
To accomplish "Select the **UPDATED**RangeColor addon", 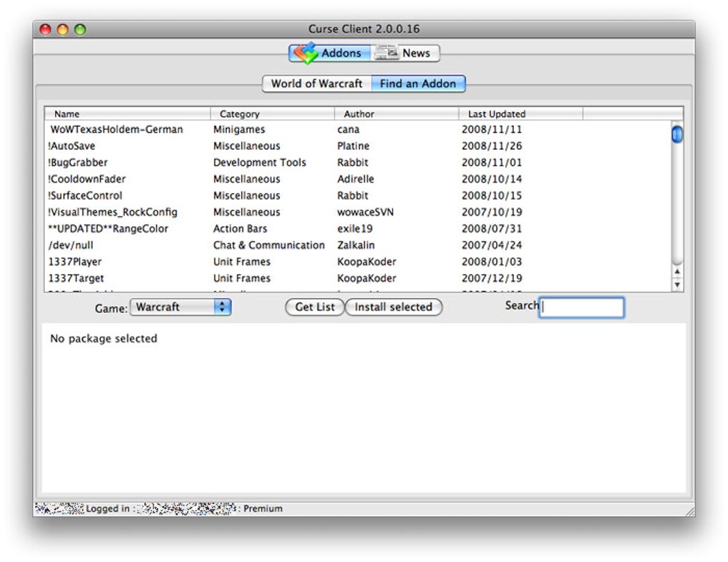I will point(358,229).
